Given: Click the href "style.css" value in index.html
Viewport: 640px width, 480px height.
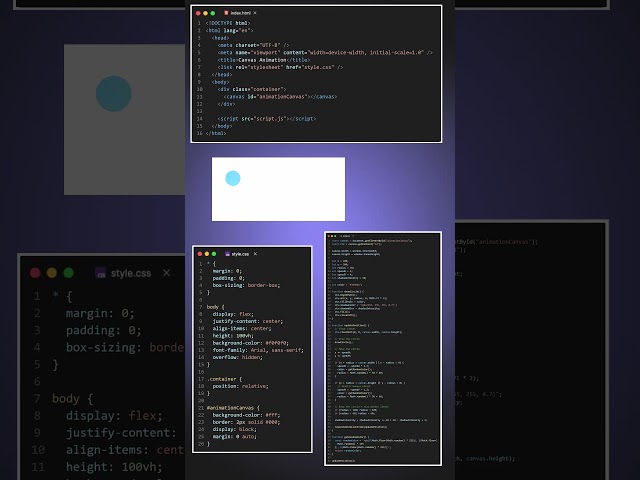Looking at the screenshot, I should (318, 67).
